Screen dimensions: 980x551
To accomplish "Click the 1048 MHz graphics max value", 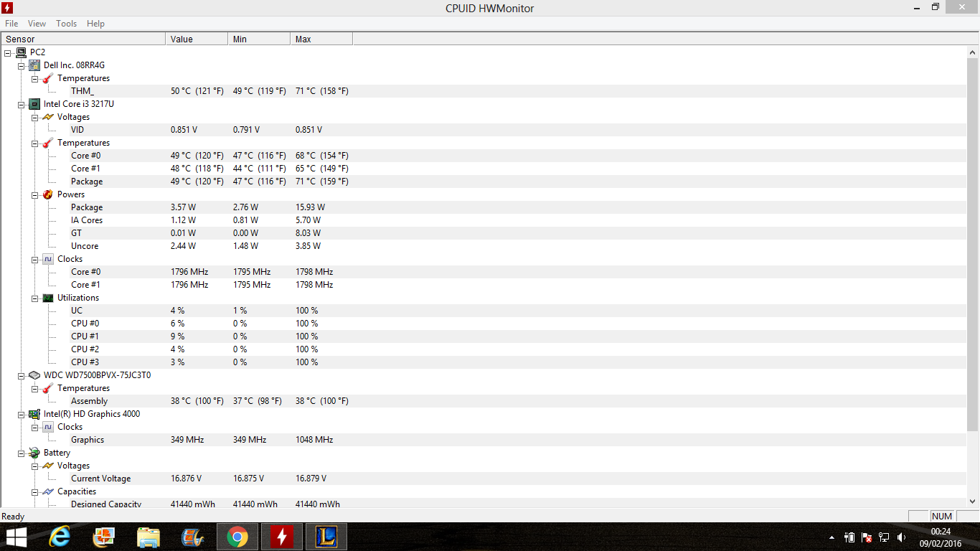I will click(314, 440).
